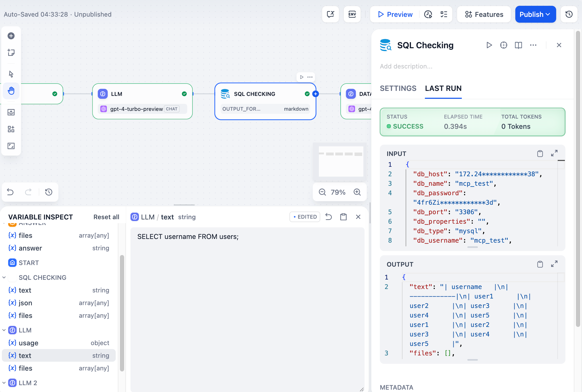Click the export image icon in left toolbar
Image resolution: width=582 pixels, height=392 pixels.
pyautogui.click(x=11, y=112)
